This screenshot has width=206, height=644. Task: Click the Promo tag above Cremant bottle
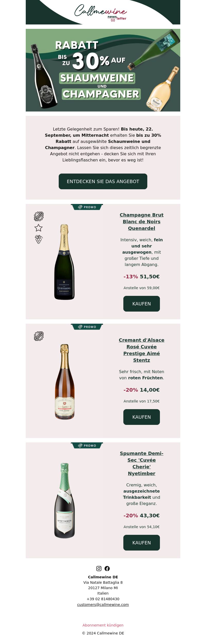[x=87, y=327]
